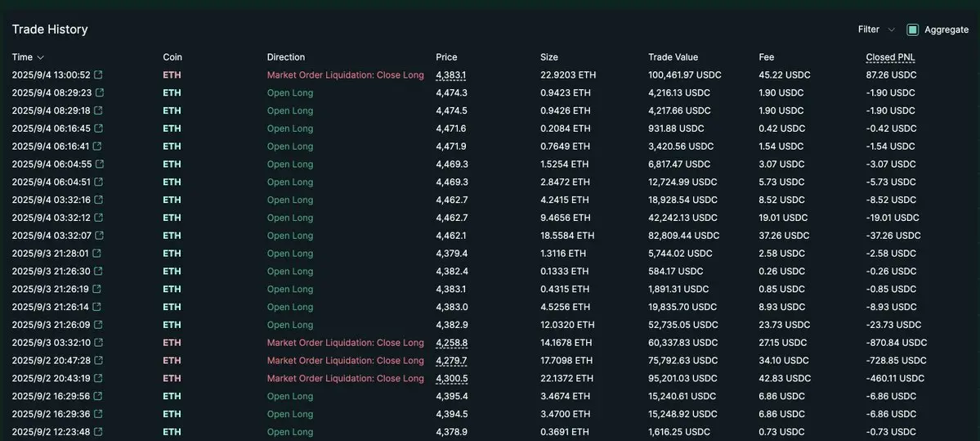Open explorer link icon for 2025/9/3 21:26:19 trade

pos(96,289)
